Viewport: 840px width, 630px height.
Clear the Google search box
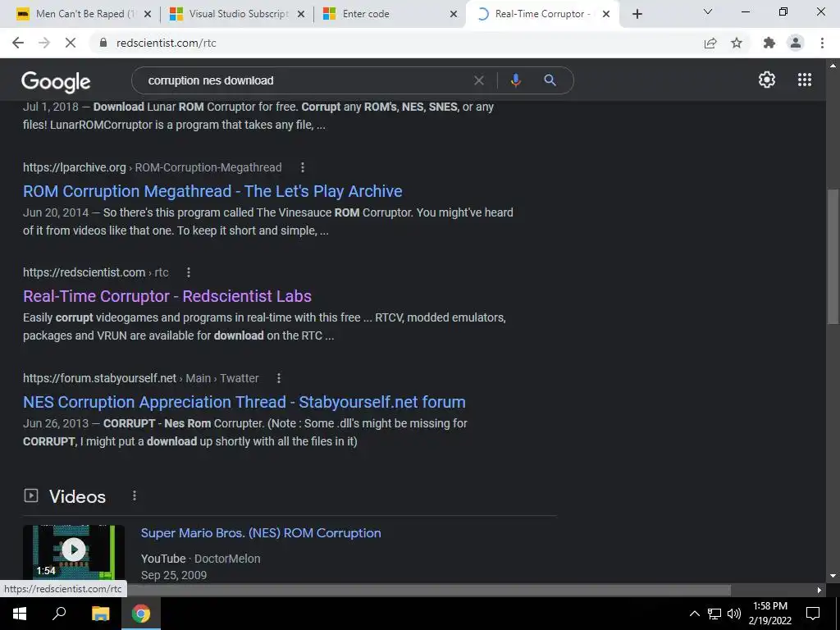click(479, 80)
